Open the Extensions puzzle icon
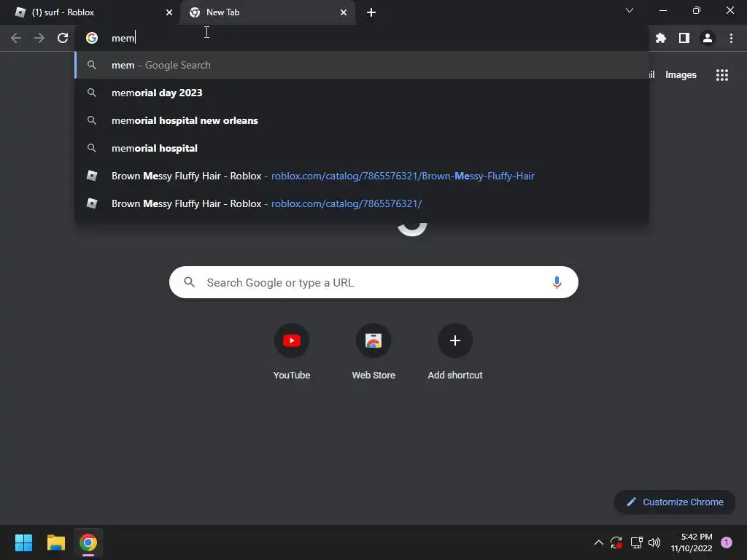This screenshot has height=560, width=747. click(661, 38)
